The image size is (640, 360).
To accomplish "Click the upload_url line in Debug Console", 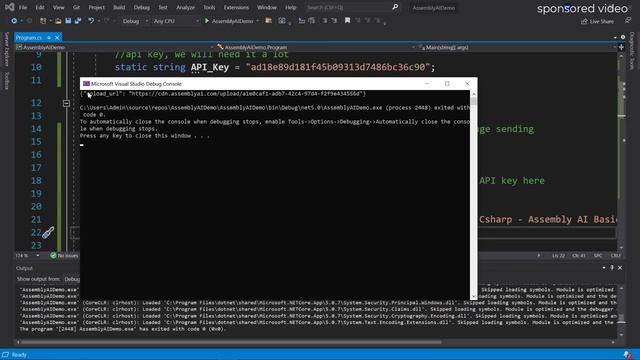I will click(x=223, y=94).
